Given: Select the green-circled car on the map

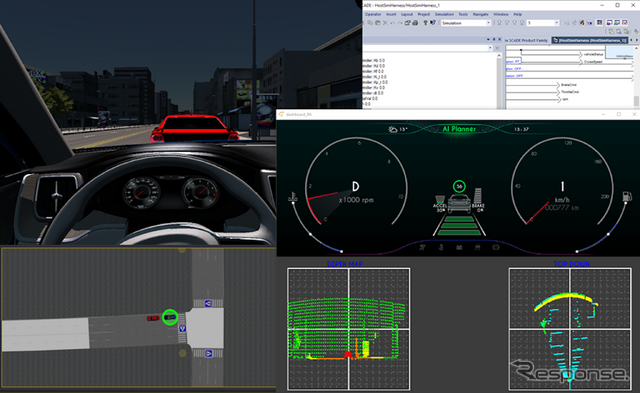Looking at the screenshot, I should click(170, 317).
